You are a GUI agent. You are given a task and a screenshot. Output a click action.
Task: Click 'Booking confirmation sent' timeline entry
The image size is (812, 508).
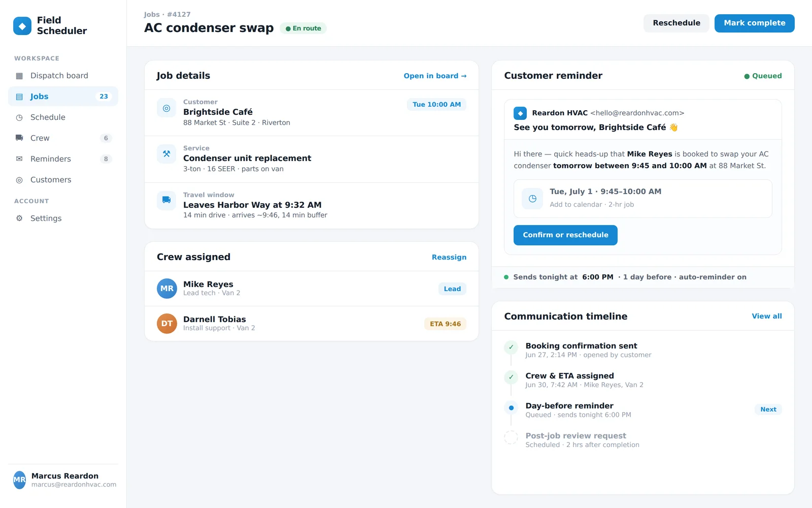click(x=581, y=346)
